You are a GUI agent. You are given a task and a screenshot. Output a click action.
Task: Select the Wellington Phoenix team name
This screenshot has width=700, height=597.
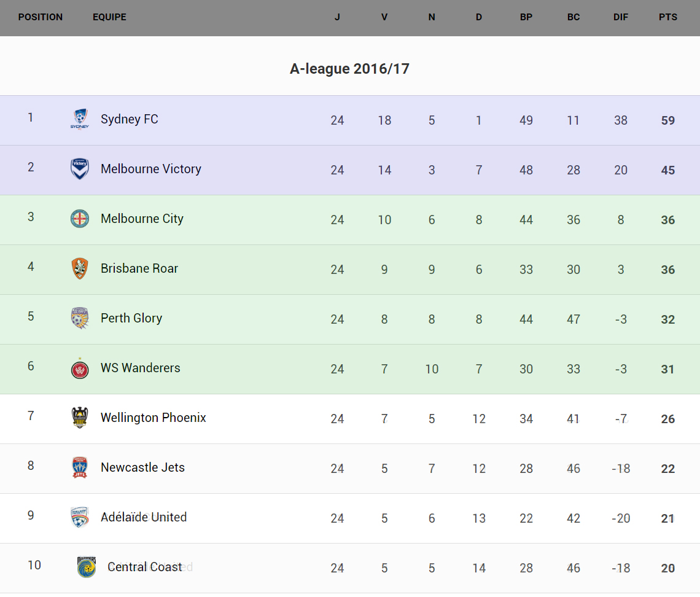pyautogui.click(x=154, y=418)
